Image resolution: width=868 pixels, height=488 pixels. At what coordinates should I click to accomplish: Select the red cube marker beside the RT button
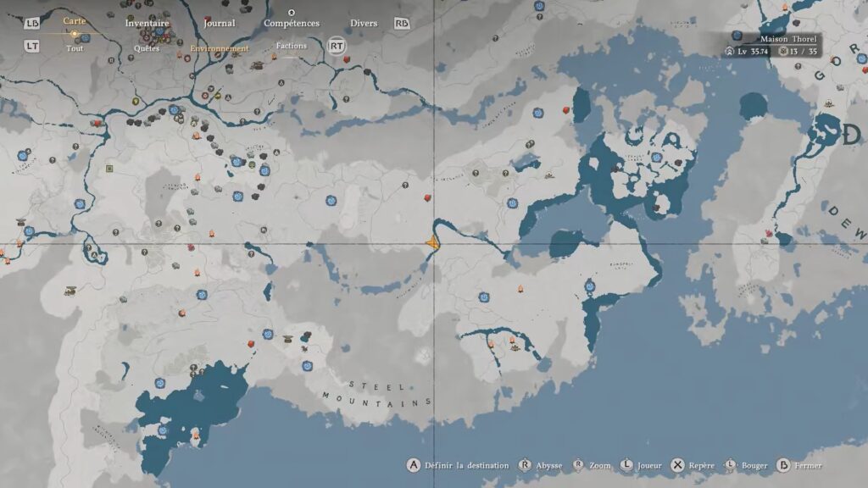(347, 59)
